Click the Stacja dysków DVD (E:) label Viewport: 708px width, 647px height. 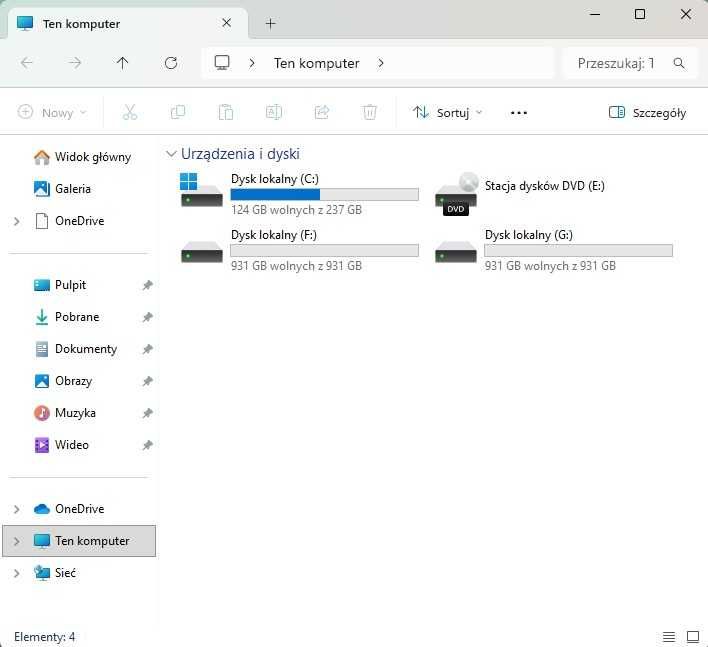point(545,186)
